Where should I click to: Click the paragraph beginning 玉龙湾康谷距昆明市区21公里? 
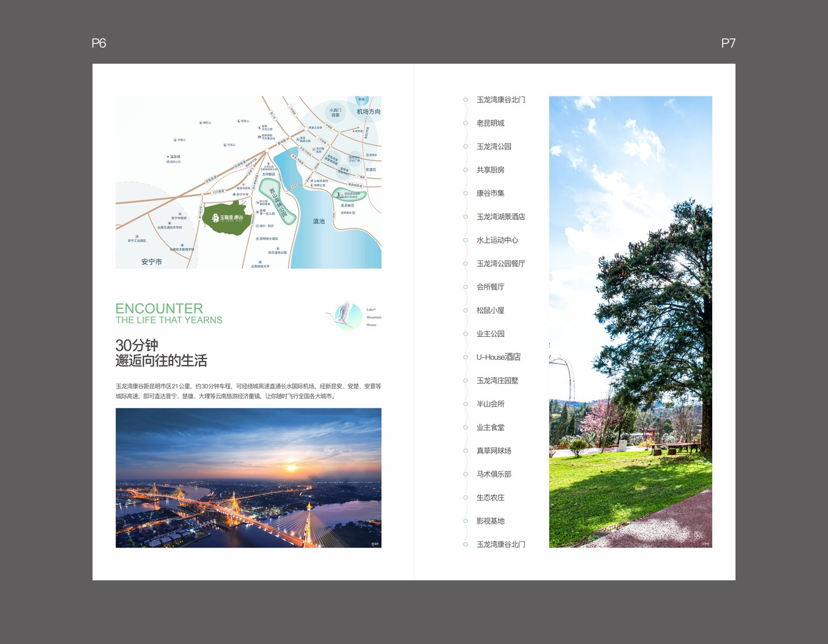[x=249, y=391]
